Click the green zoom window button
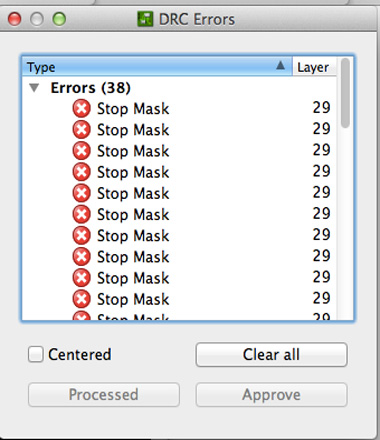The image size is (380, 440). (59, 19)
